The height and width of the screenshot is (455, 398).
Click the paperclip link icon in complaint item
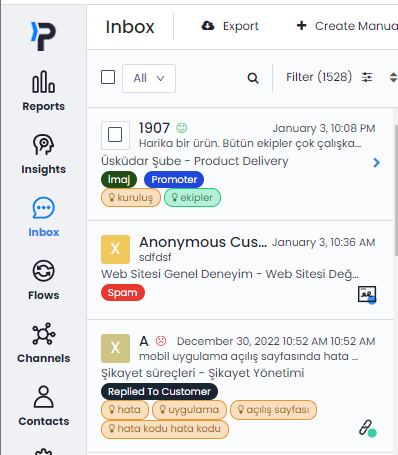tap(367, 428)
